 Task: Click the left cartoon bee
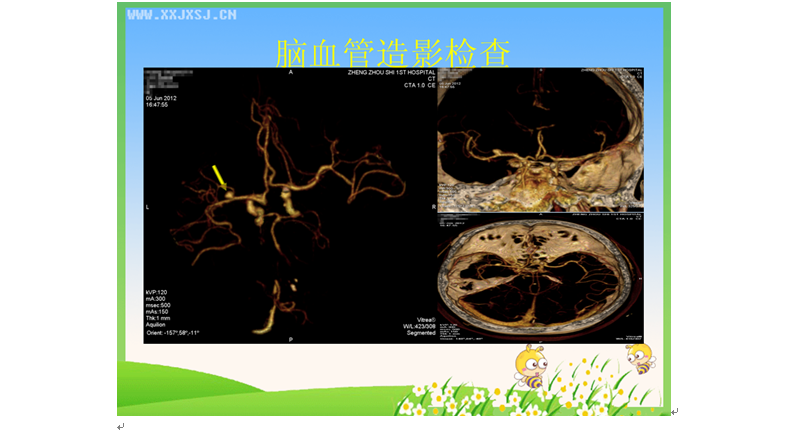pyautogui.click(x=529, y=366)
